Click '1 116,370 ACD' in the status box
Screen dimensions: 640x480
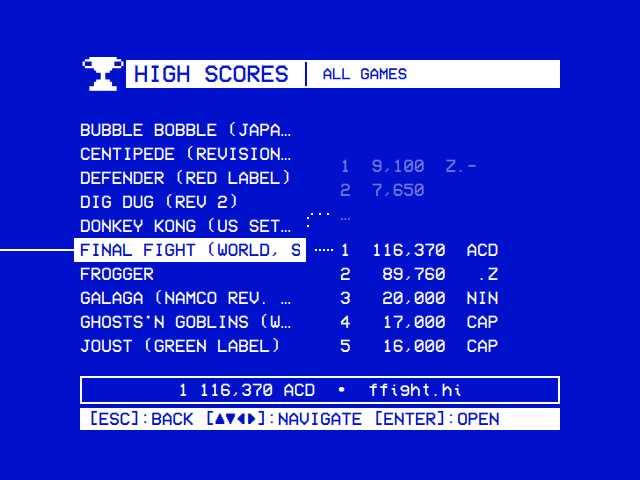pyautogui.click(x=247, y=391)
